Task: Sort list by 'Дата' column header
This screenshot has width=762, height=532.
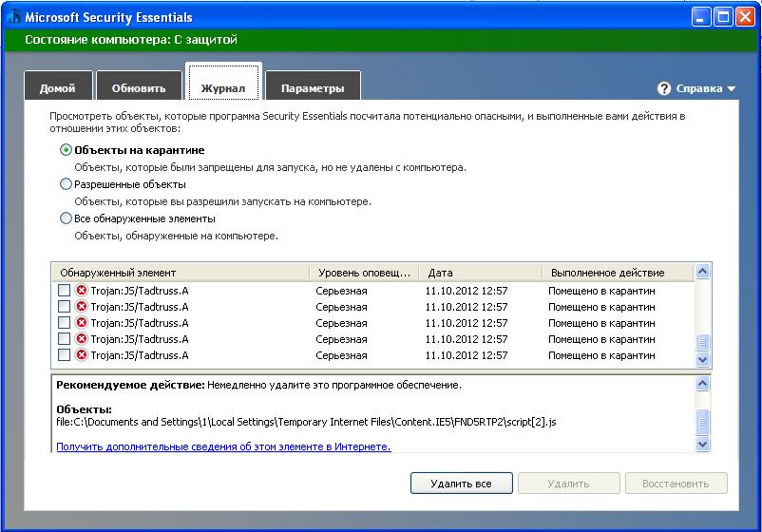Action: coord(480,273)
